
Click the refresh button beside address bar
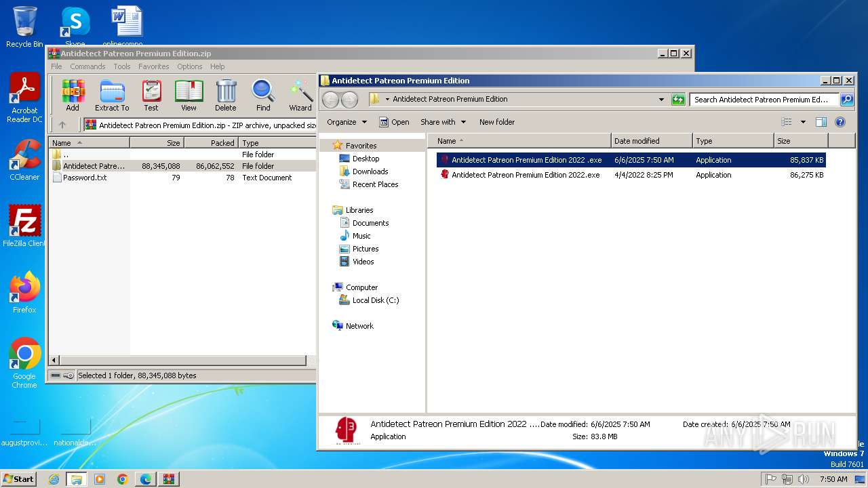(678, 100)
